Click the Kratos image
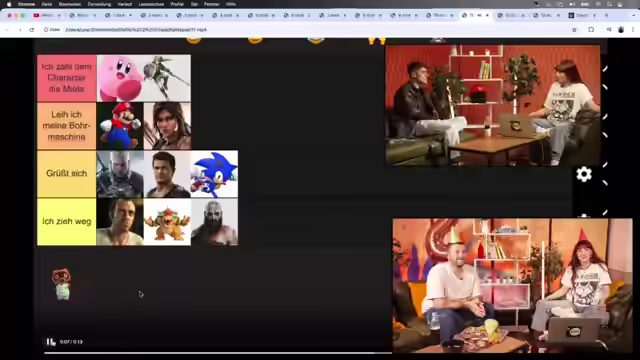This screenshot has width=640, height=360. pos(214,222)
